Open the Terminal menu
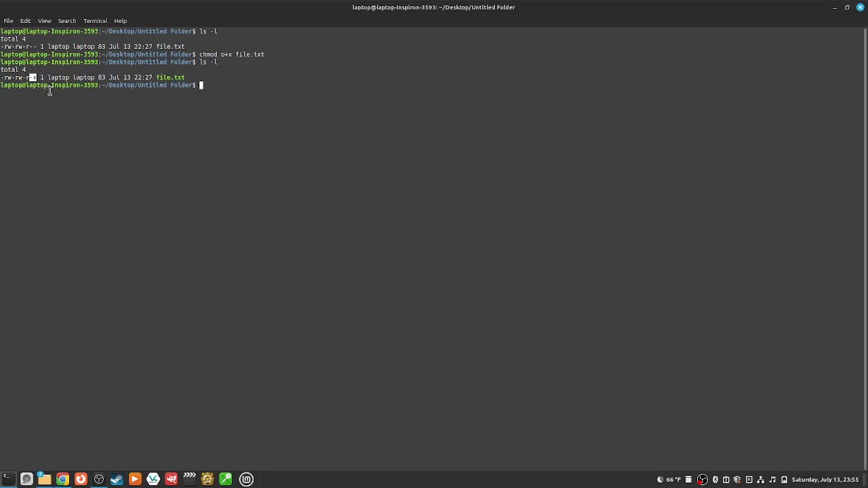The image size is (868, 488). [95, 21]
